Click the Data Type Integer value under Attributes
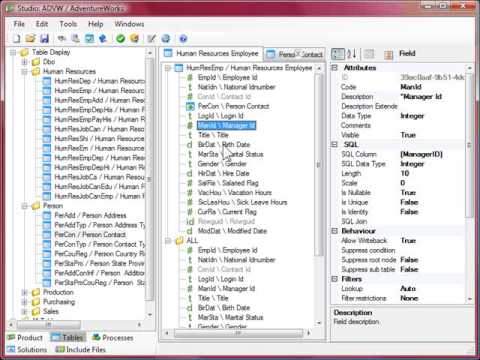This screenshot has height=360, width=480. pos(412,116)
